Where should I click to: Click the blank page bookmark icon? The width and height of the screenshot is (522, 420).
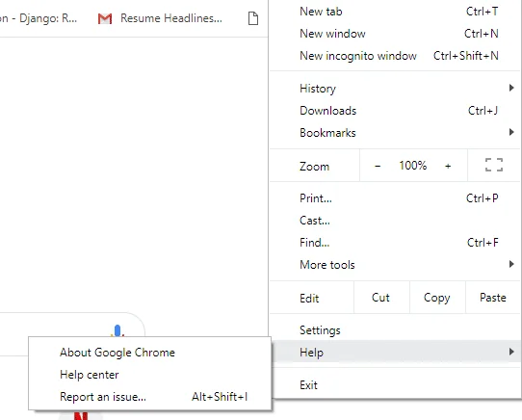[253, 18]
